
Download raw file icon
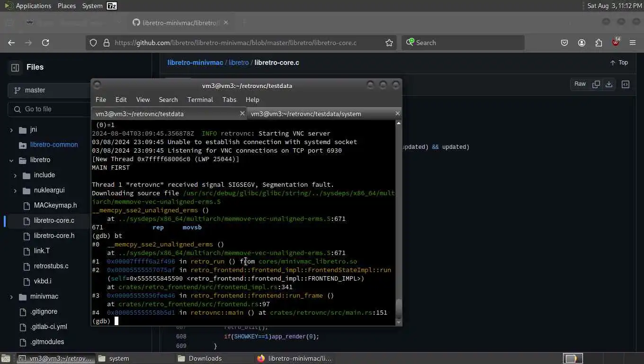609,84
